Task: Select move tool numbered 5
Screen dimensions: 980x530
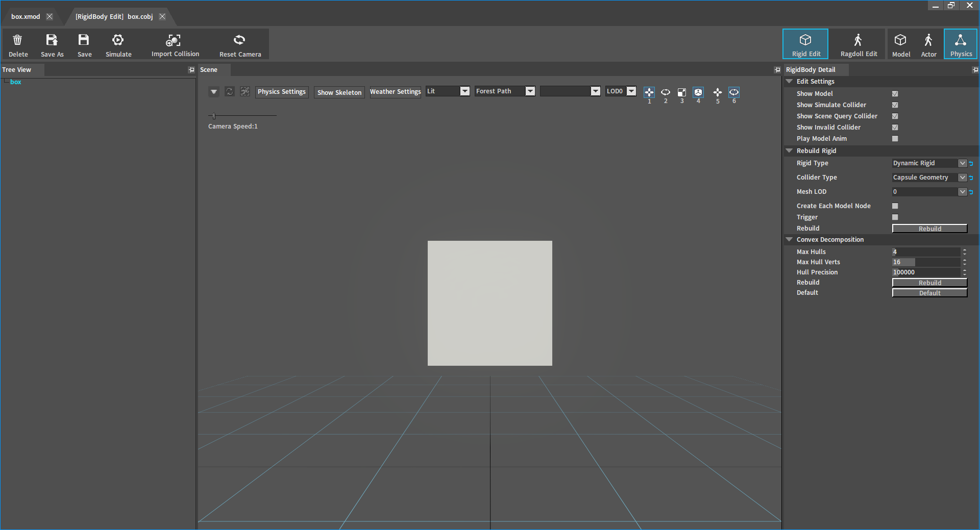Action: click(x=718, y=92)
